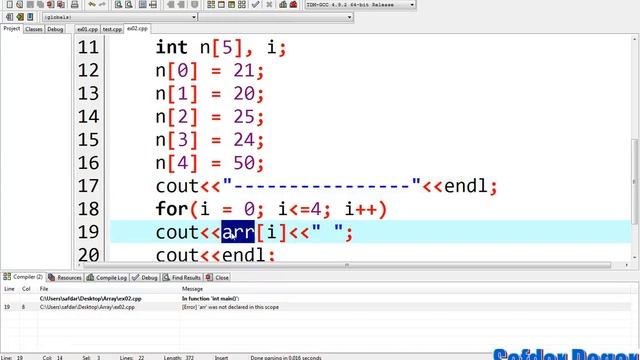Start debugging with the checkmark icon
640x360 pixels.
pos(256,4)
